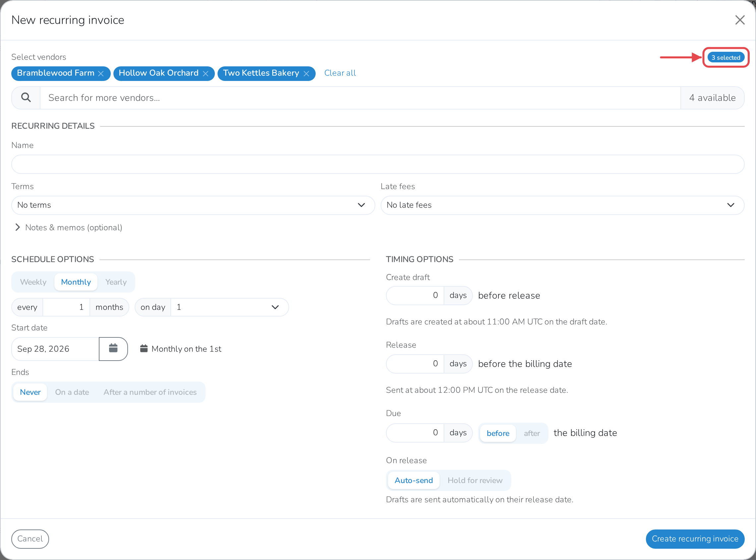Image resolution: width=756 pixels, height=560 pixels.
Task: Edit Due days value
Action: tap(415, 433)
